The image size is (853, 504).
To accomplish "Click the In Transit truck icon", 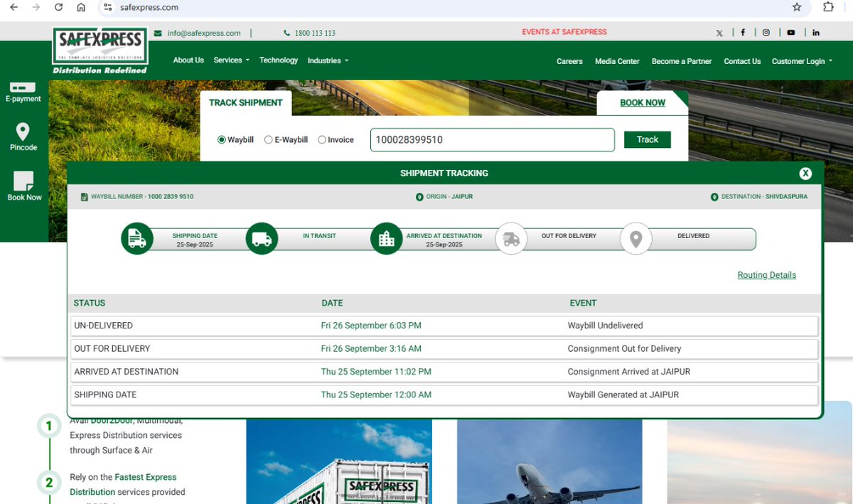I will point(262,239).
